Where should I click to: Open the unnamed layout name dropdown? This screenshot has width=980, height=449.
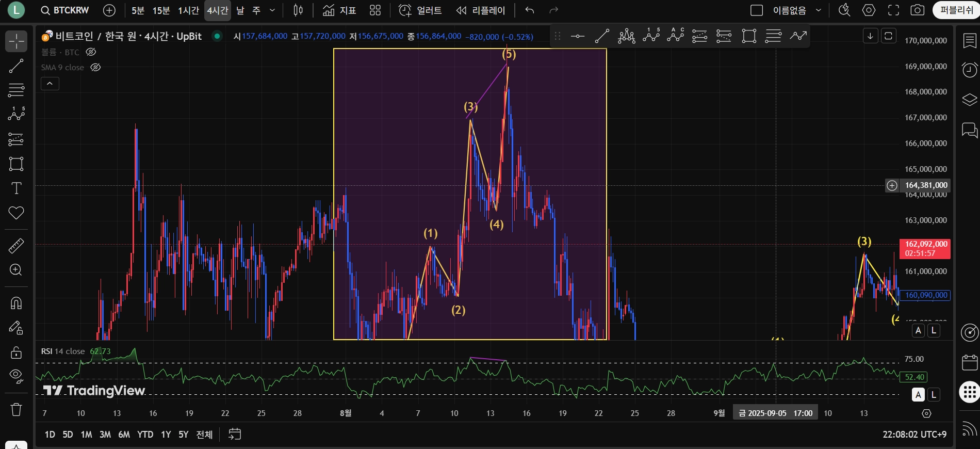(789, 10)
